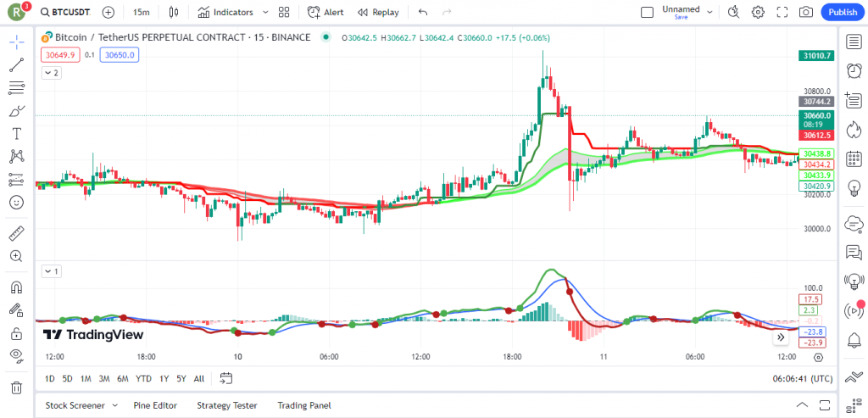Open the streams broadcast panel
Viewport: 868px width, 418px height.
(854, 312)
